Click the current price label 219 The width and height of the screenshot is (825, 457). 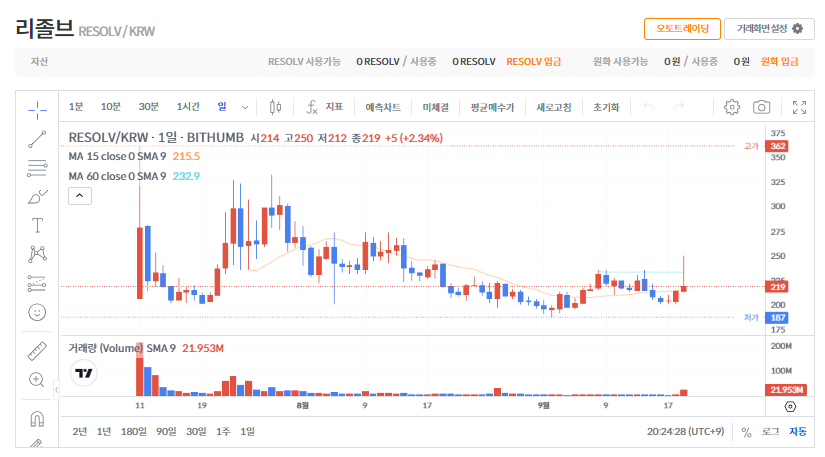(x=777, y=287)
